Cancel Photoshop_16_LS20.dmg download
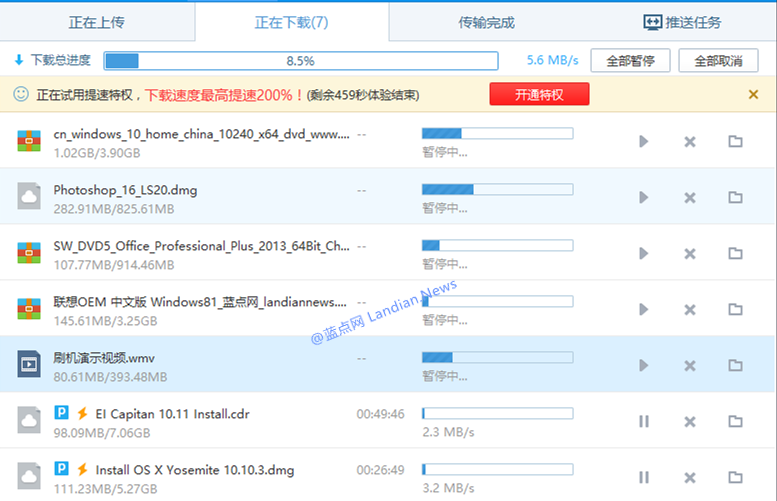This screenshot has height=501, width=777. [x=690, y=198]
